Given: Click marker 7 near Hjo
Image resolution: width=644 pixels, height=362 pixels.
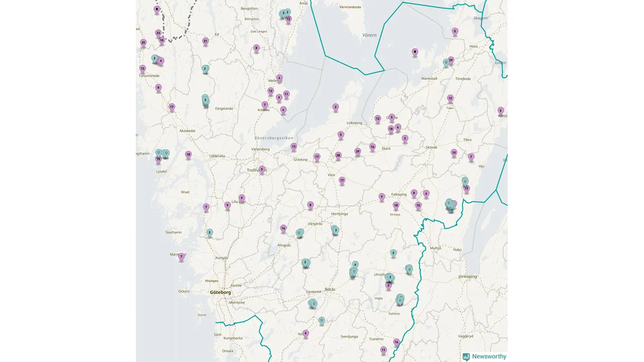Looking at the screenshot, I should point(471,157).
